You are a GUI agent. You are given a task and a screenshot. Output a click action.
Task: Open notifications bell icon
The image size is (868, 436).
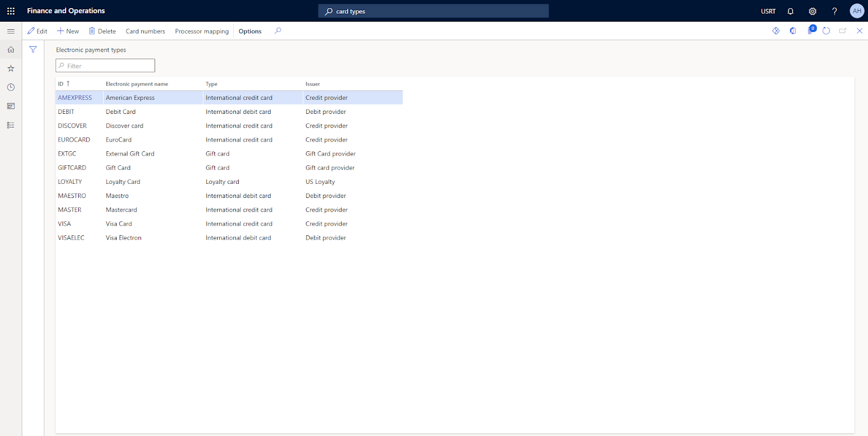click(790, 11)
